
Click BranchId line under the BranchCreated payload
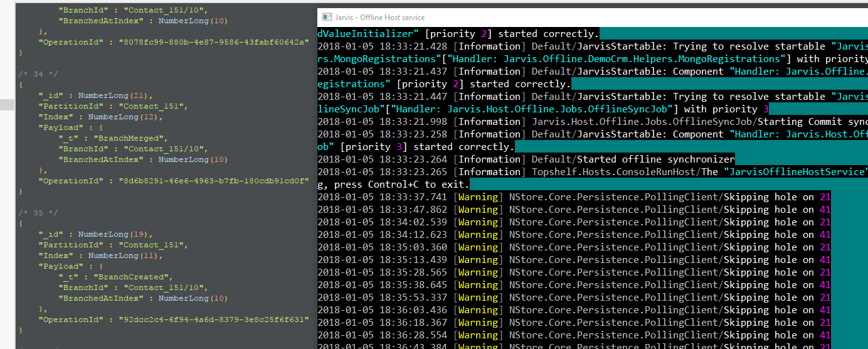pyautogui.click(x=134, y=287)
